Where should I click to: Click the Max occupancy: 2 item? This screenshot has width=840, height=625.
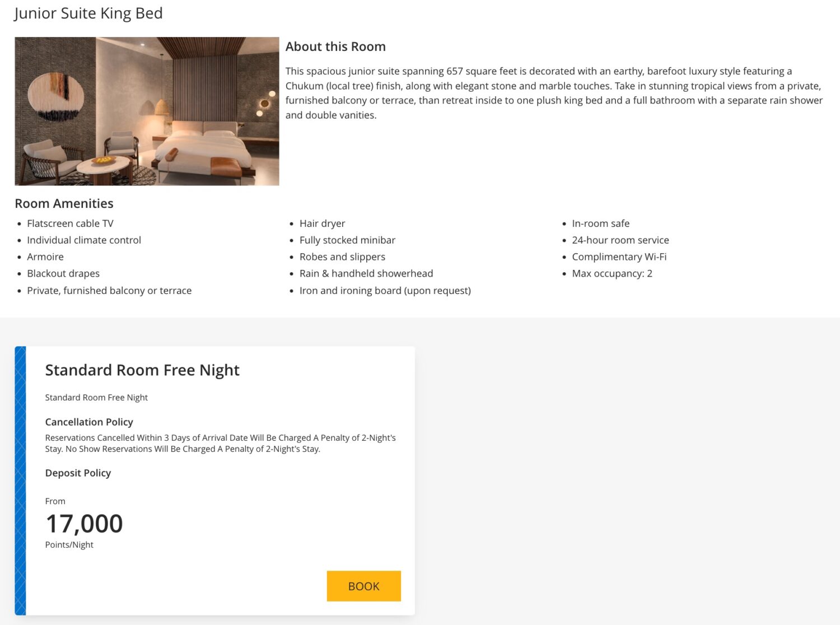click(612, 273)
